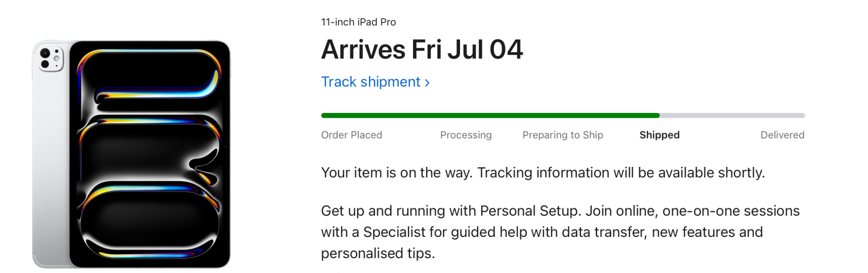Select the Arrives Fri Jul 04 heading

(x=422, y=50)
